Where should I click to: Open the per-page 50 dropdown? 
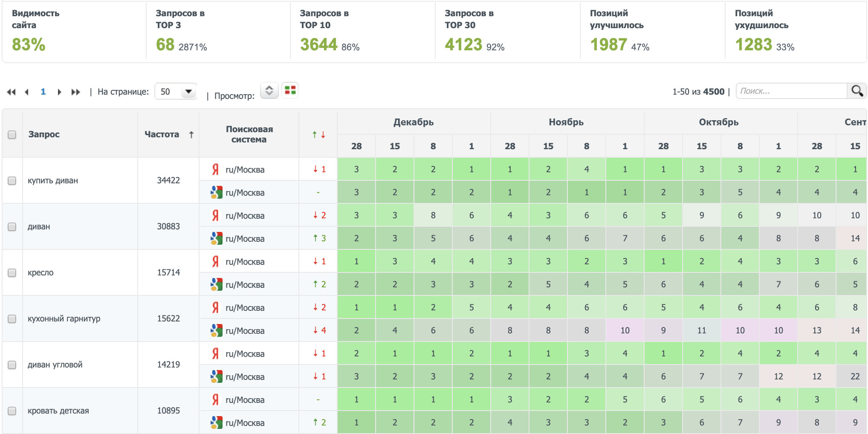click(x=176, y=92)
